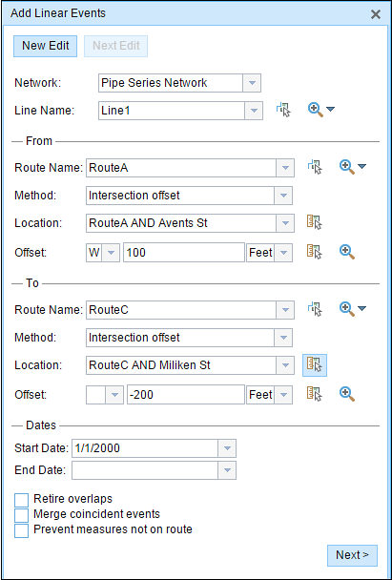
Task: Click the Next Edit button
Action: pyautogui.click(x=115, y=46)
